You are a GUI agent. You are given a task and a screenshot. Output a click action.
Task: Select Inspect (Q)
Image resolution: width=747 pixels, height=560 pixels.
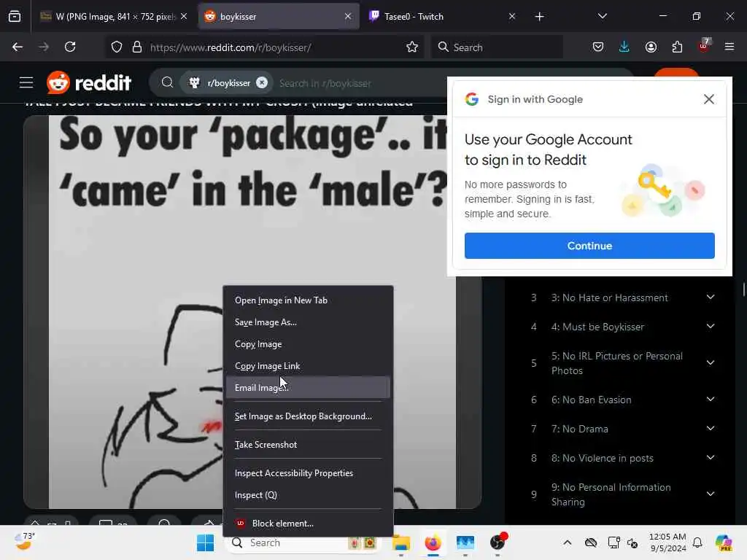coord(308,495)
